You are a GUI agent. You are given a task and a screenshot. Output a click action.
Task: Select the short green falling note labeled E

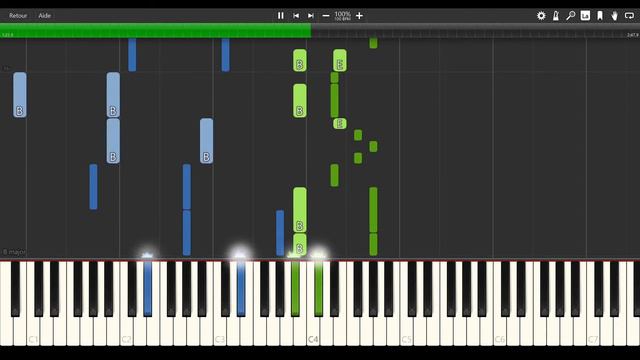[x=340, y=123]
